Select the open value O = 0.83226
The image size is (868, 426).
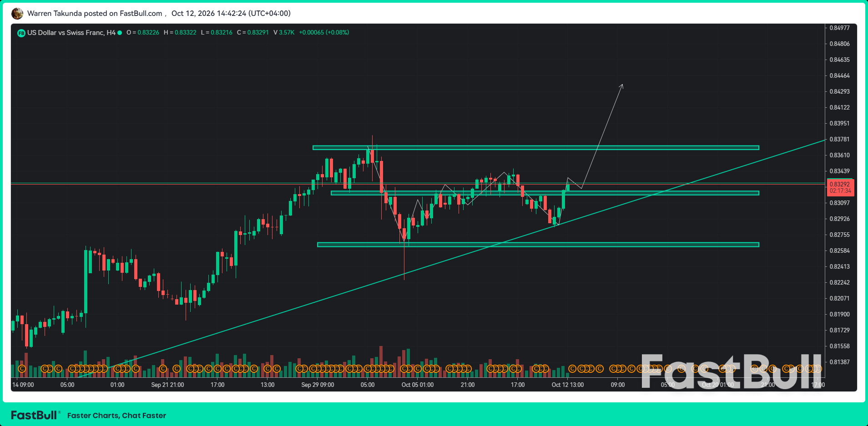pyautogui.click(x=143, y=33)
